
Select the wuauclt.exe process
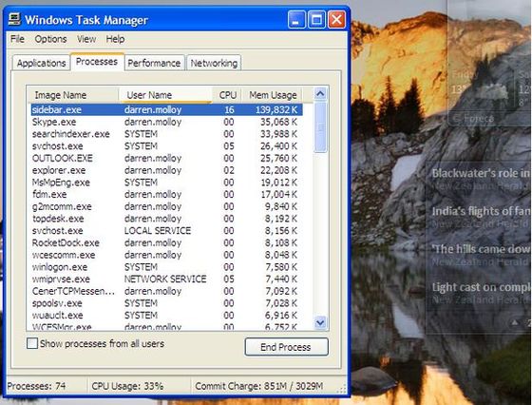166,315
